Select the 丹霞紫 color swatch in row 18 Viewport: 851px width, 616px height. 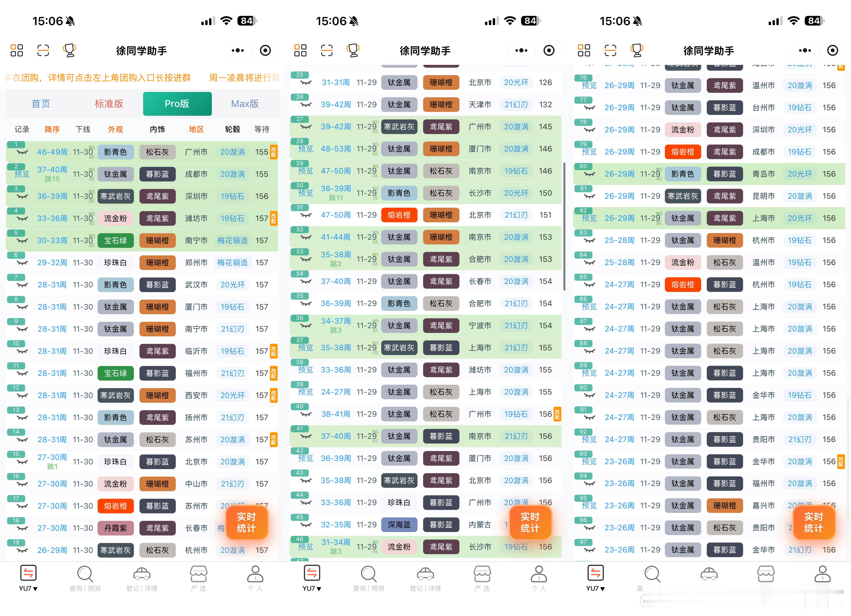click(x=115, y=528)
